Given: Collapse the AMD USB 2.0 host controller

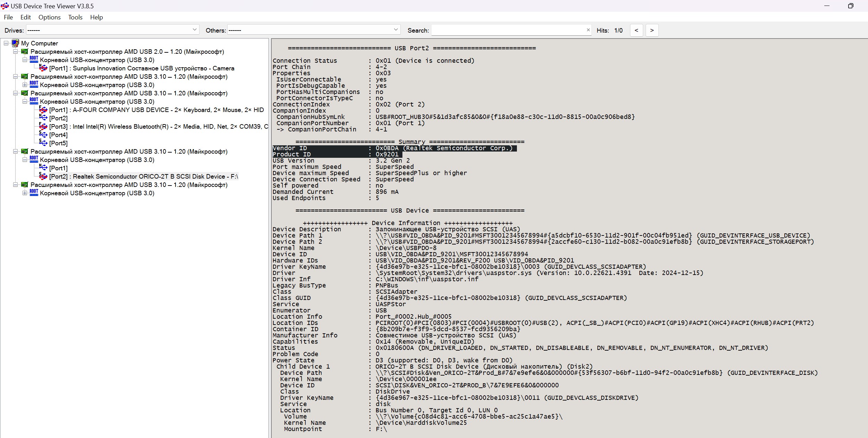Looking at the screenshot, I should [x=15, y=52].
